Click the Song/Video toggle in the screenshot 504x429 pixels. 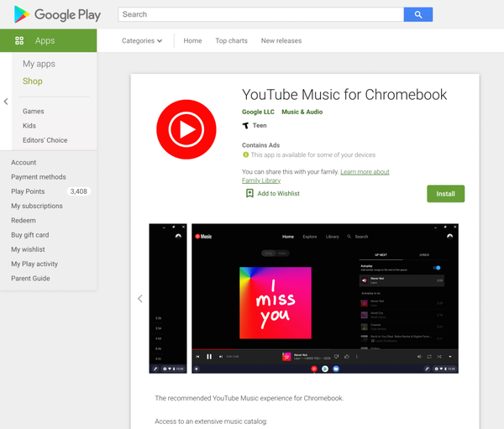[x=276, y=254]
